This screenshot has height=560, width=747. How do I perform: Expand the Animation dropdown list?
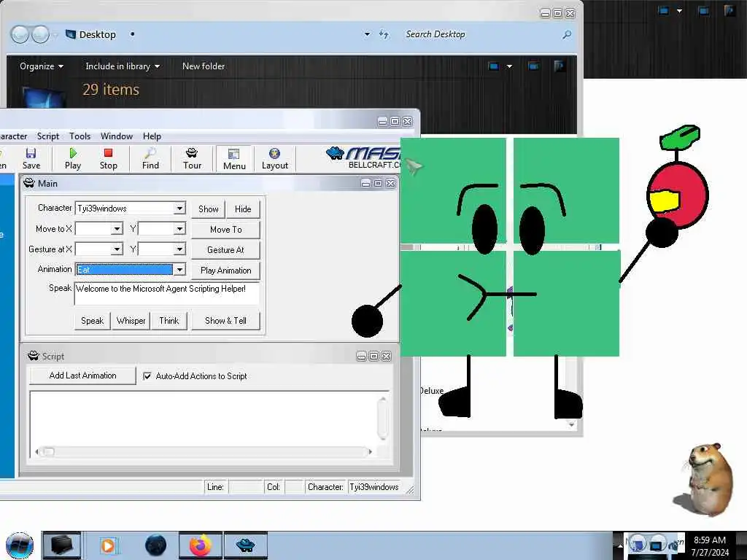pyautogui.click(x=179, y=270)
